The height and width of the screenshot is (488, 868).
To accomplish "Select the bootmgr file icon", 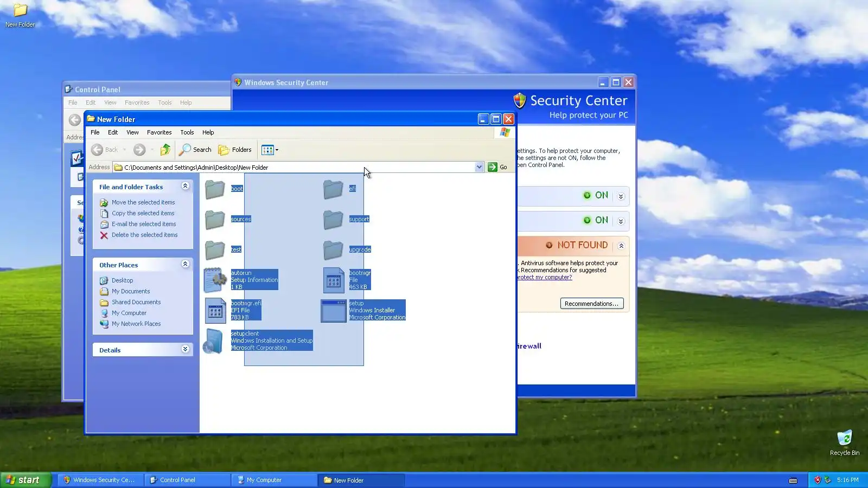I will coord(334,280).
